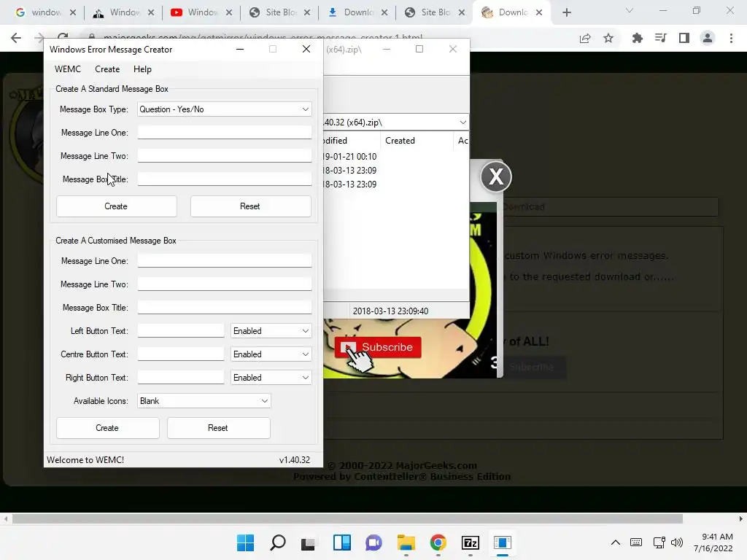Image resolution: width=747 pixels, height=560 pixels.
Task: Click scrollbar right arrow
Action: click(x=741, y=518)
